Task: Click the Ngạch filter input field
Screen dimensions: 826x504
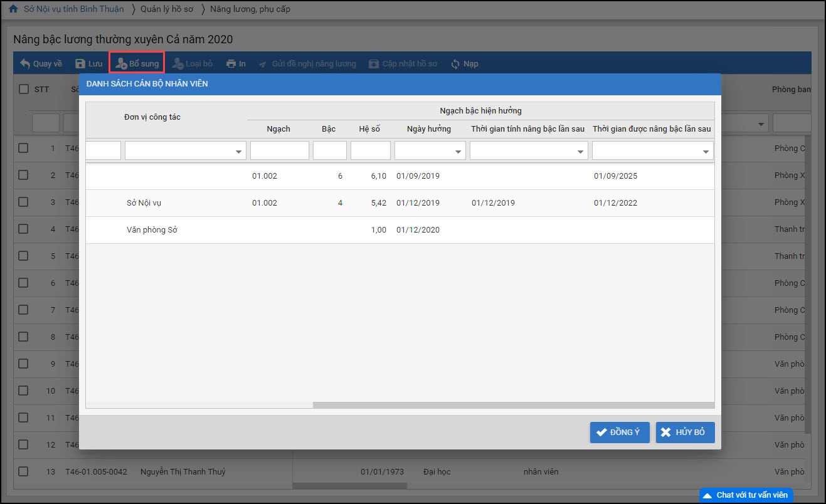Action: (x=279, y=150)
